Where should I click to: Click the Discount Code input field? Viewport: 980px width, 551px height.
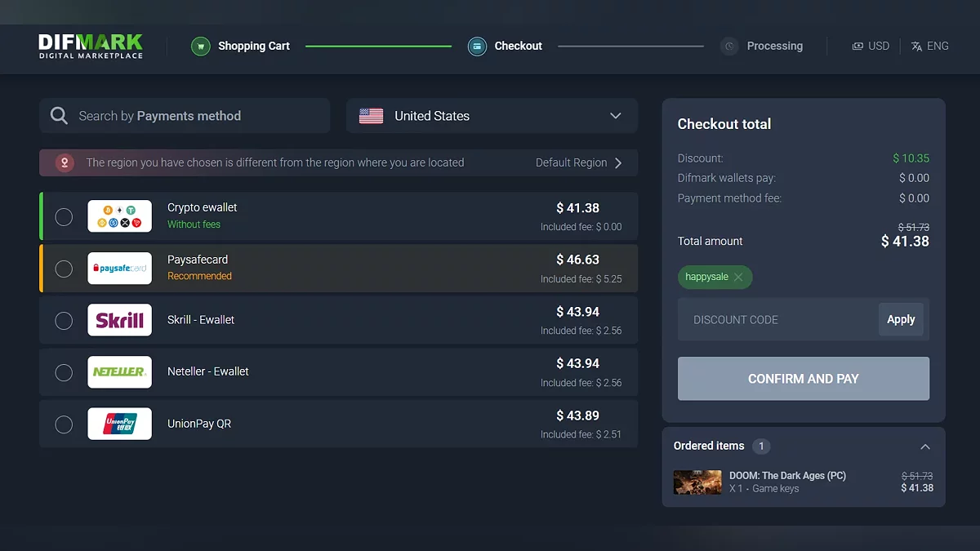pyautogui.click(x=776, y=320)
